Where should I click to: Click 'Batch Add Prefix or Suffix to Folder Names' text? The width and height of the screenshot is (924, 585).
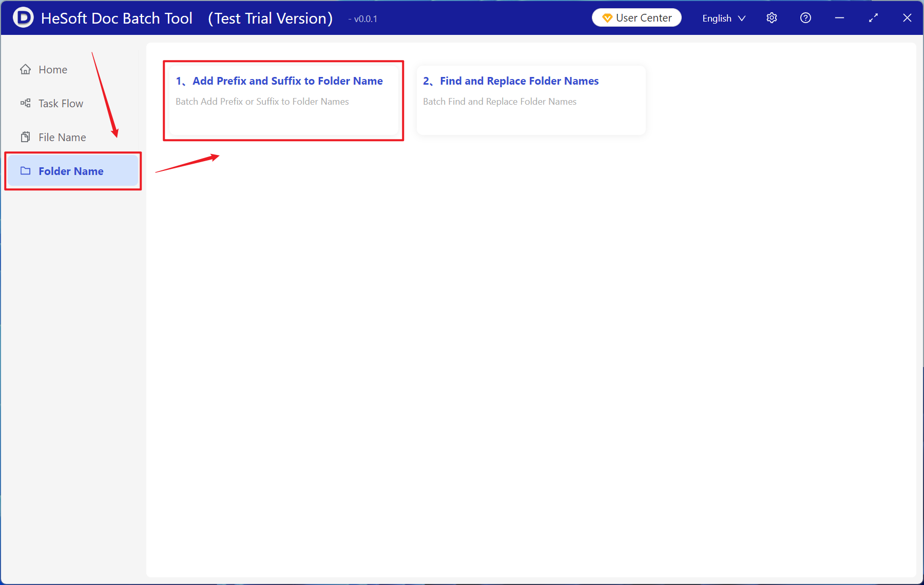point(262,102)
